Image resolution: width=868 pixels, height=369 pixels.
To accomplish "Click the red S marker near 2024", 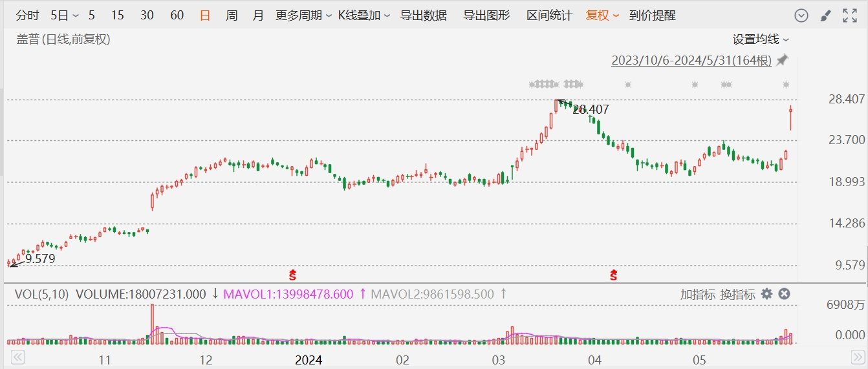I will pyautogui.click(x=292, y=276).
